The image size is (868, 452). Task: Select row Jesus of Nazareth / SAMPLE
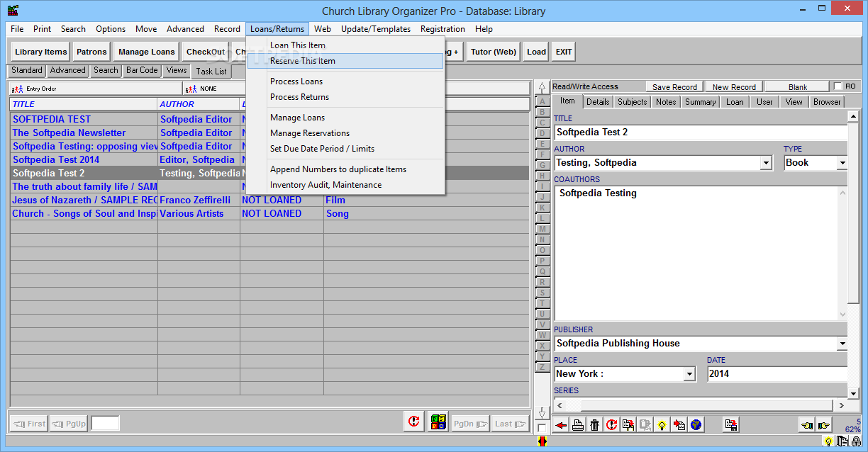point(84,200)
